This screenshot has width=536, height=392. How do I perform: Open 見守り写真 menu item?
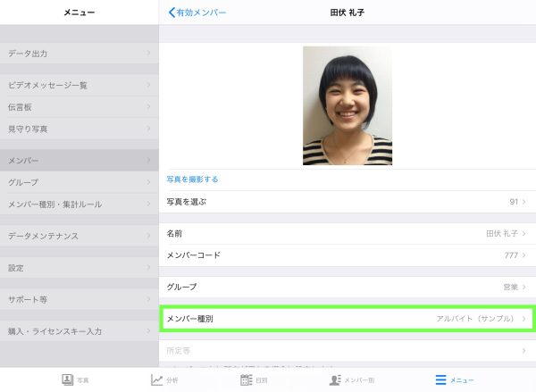coord(79,129)
